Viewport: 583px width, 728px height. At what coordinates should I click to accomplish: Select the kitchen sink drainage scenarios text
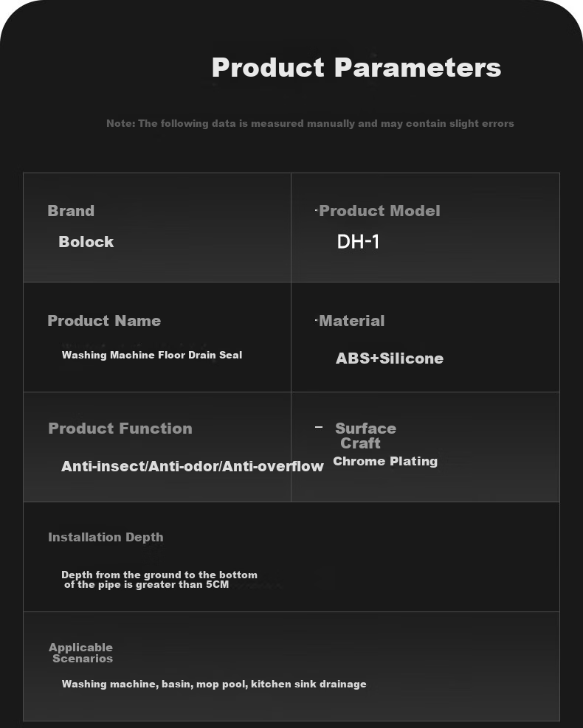(x=214, y=684)
